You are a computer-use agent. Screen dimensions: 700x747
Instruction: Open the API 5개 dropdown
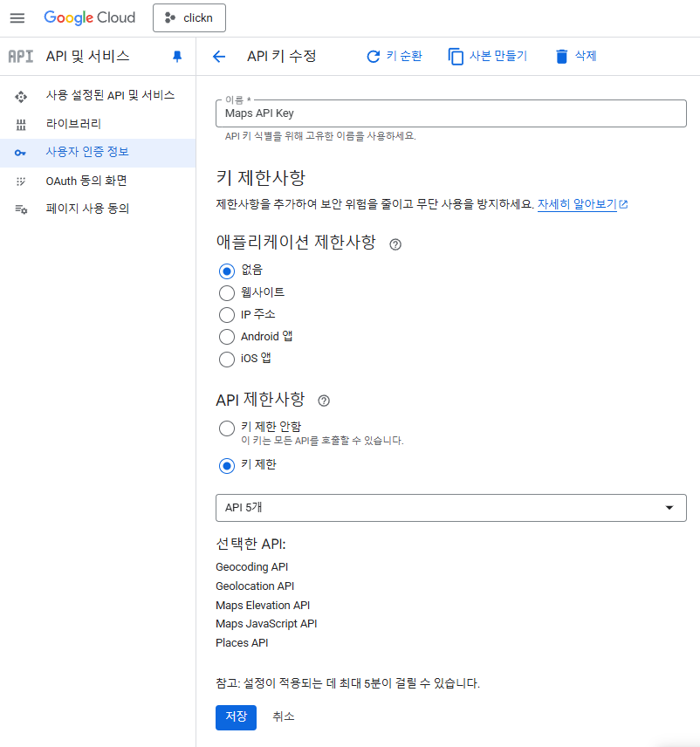pyautogui.click(x=450, y=508)
